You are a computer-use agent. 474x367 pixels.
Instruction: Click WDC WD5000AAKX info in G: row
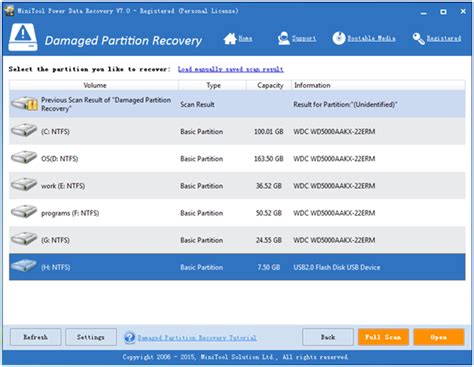pos(334,240)
